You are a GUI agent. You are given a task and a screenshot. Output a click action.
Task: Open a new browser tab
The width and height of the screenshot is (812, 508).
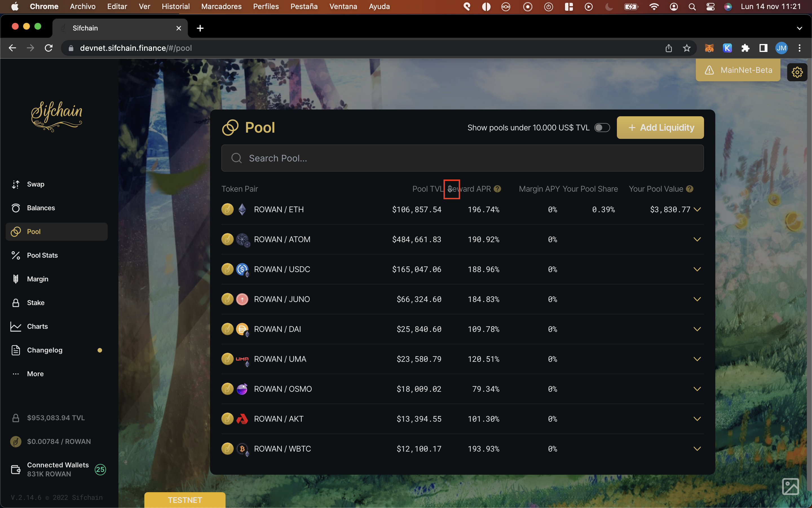pos(200,28)
